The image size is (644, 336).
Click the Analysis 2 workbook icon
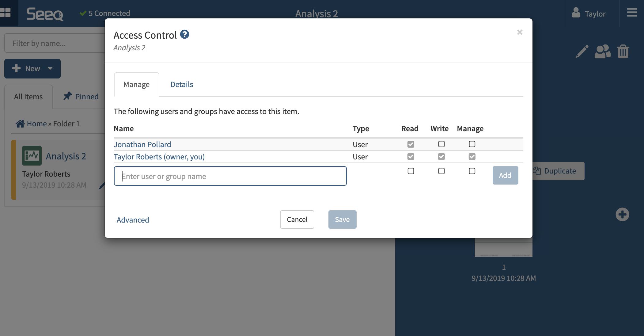pos(32,156)
